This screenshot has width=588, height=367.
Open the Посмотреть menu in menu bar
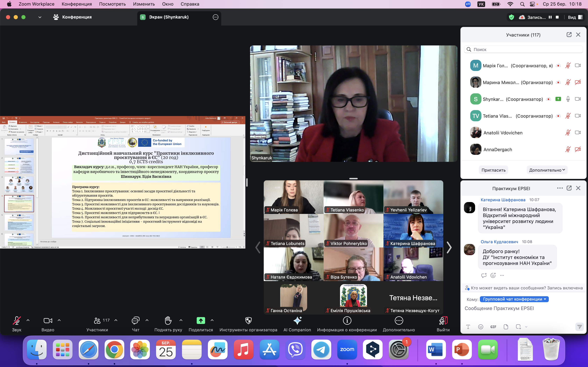(x=112, y=4)
